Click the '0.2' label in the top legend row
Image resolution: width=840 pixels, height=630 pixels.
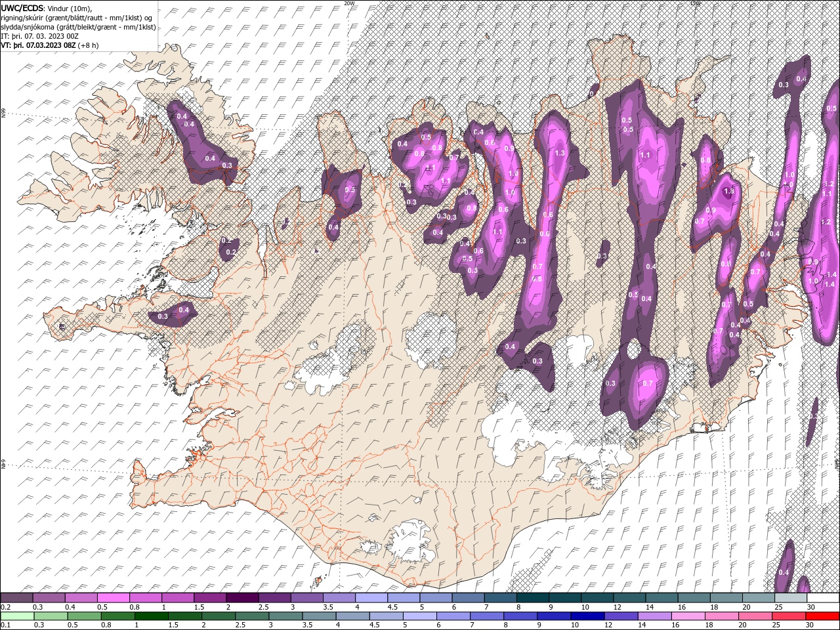coord(5,607)
